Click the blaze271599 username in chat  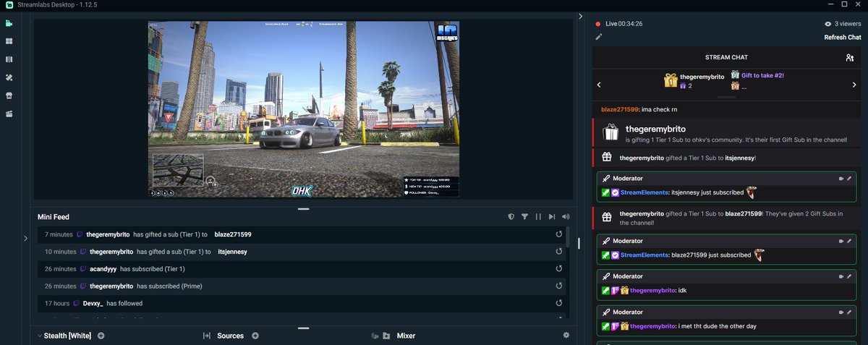(620, 109)
